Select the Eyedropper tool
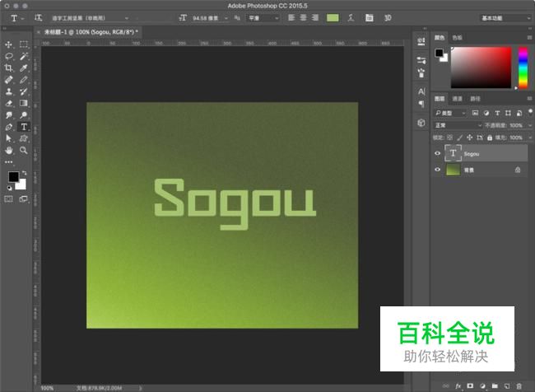This screenshot has width=535, height=392. coord(24,68)
